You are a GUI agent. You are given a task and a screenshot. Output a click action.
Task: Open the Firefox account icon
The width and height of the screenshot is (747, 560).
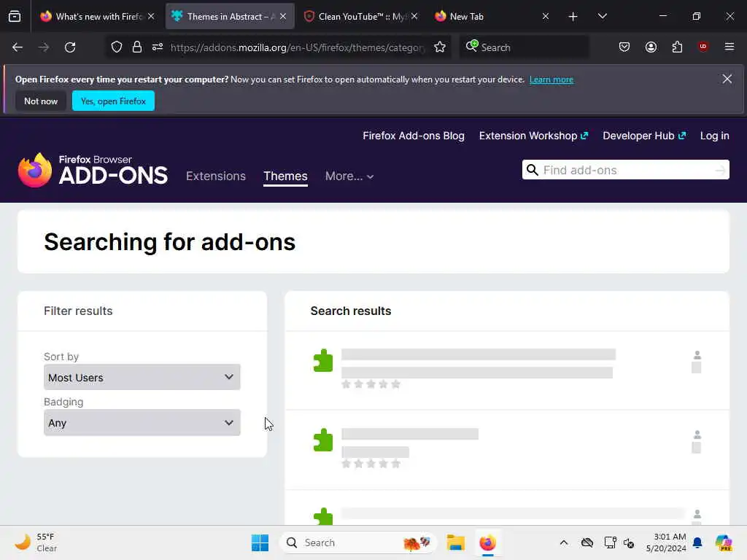click(x=651, y=47)
